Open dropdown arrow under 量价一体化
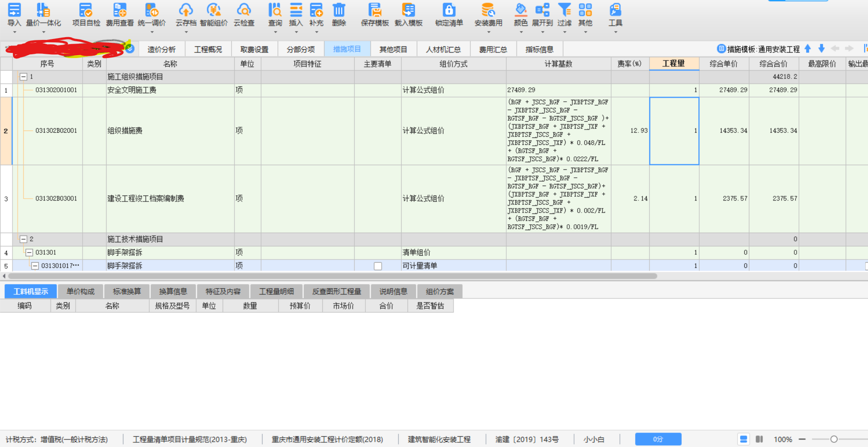 [43, 32]
